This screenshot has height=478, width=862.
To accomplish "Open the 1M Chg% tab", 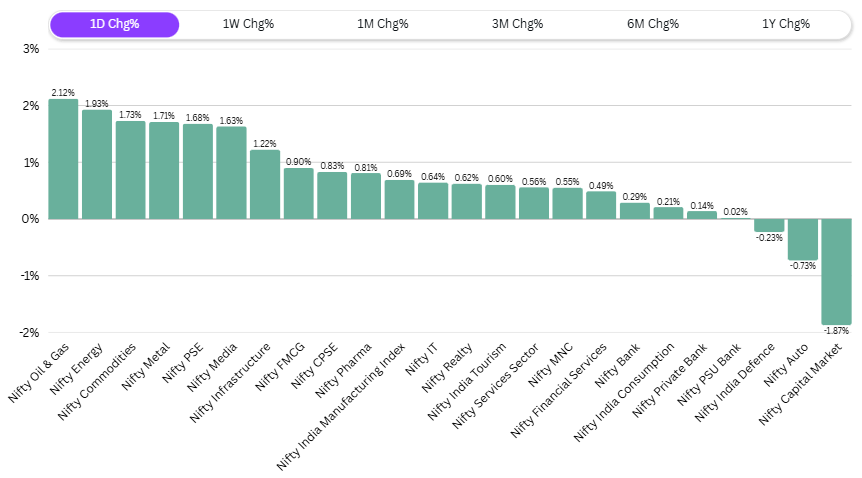I will point(383,25).
